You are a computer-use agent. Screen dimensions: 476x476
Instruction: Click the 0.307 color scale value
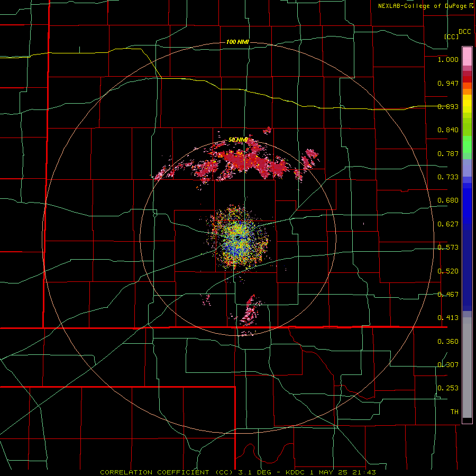(448, 365)
